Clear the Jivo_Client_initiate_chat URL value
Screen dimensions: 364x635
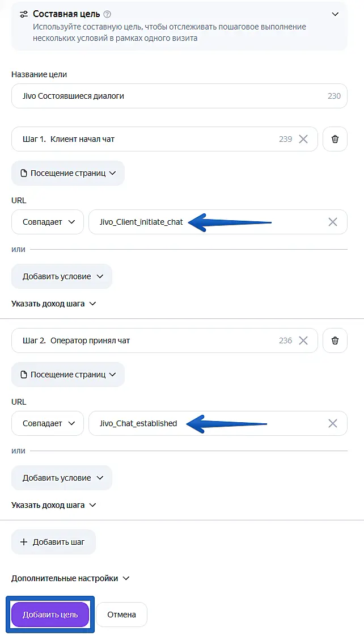tap(332, 222)
